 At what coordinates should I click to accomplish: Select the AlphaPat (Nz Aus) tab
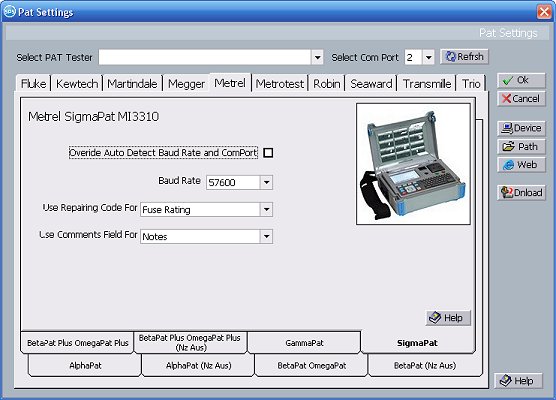point(198,365)
